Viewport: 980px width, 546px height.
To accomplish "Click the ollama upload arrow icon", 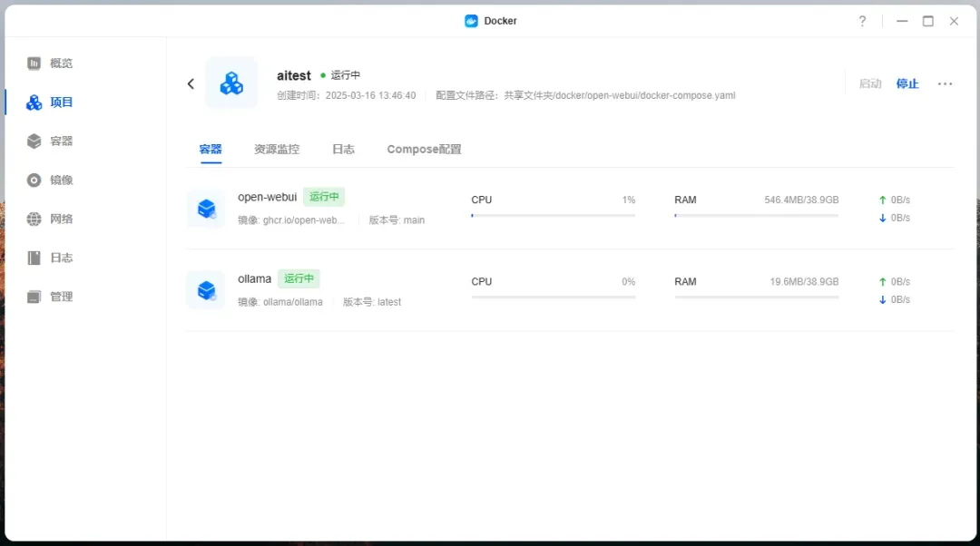I will pos(883,282).
